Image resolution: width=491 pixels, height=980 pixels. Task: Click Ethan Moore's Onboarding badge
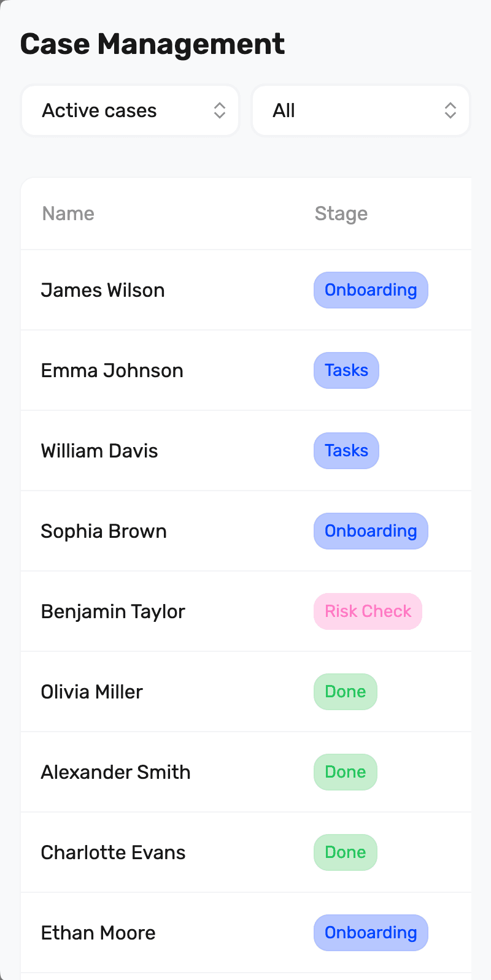pos(371,933)
